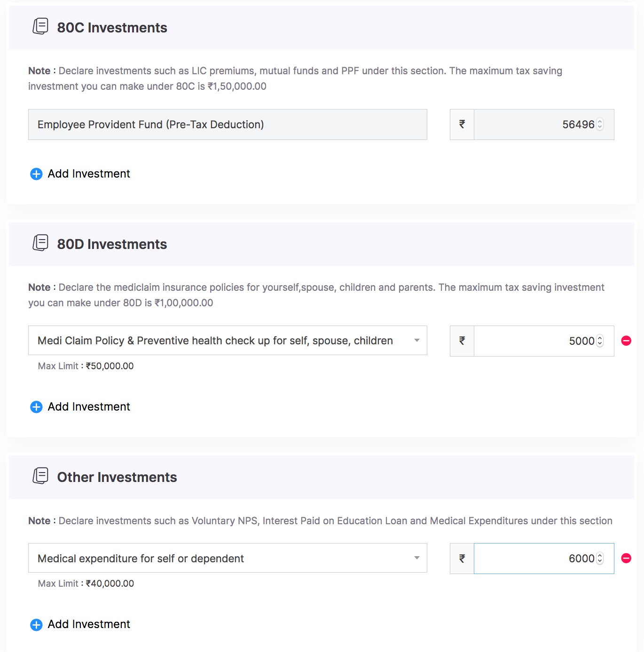Click Add Investment link in Other Investments
Image resolution: width=644 pixels, height=652 pixels.
(x=89, y=624)
